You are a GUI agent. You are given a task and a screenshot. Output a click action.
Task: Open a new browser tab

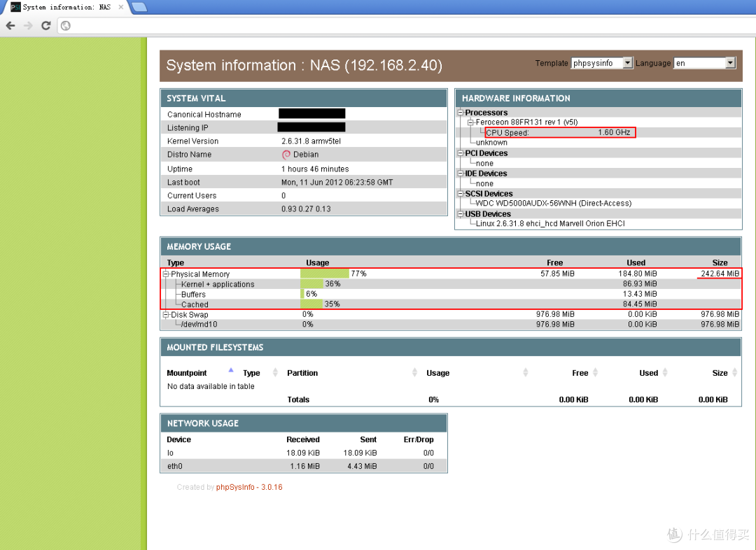coord(139,7)
